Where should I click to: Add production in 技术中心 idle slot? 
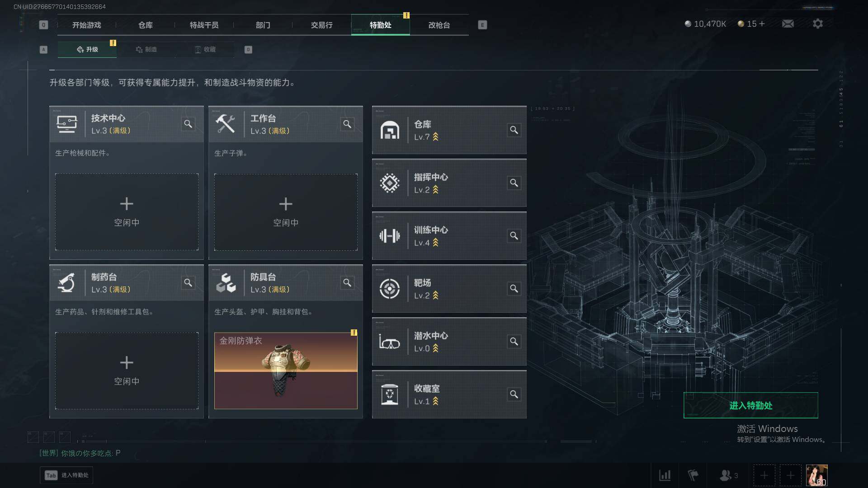click(127, 212)
